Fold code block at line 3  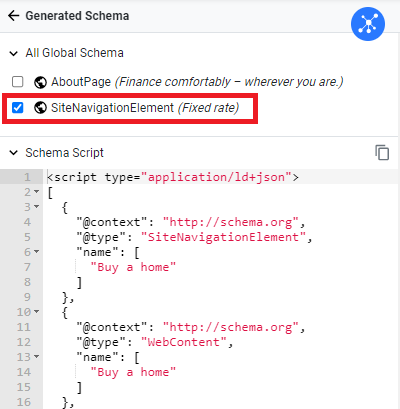click(36, 207)
